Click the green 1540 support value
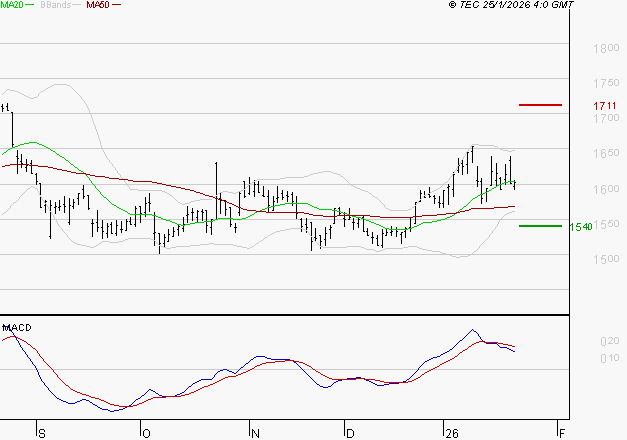This screenshot has height=440, width=627. (581, 227)
